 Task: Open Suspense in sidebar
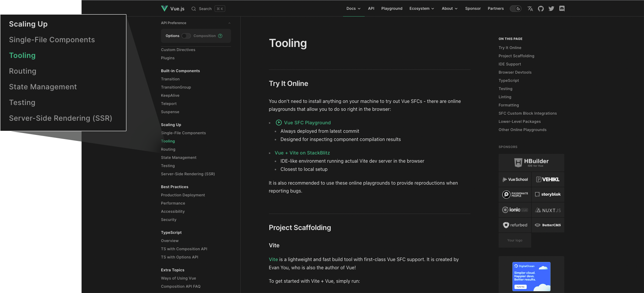pyautogui.click(x=170, y=112)
